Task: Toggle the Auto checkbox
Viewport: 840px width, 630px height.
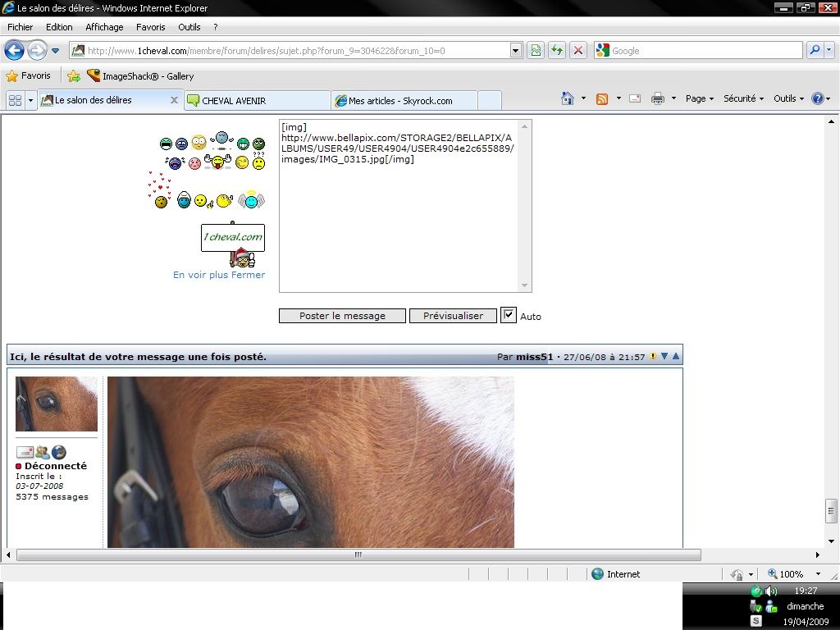Action: click(509, 315)
